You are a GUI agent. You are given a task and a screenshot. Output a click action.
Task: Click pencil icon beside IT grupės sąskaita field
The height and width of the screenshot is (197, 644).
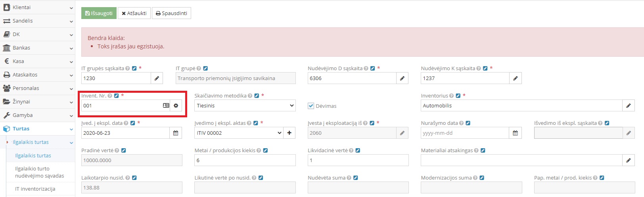[157, 78]
